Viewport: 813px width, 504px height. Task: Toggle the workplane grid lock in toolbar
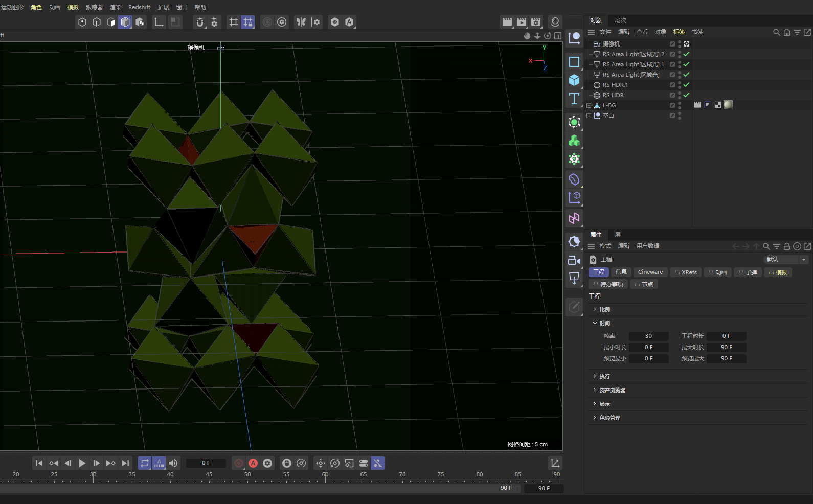(248, 22)
